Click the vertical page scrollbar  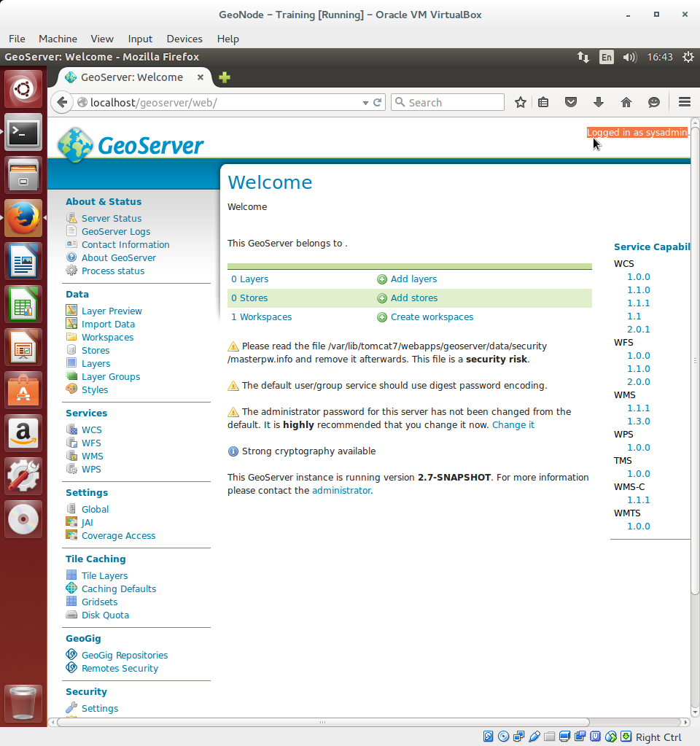[695, 361]
